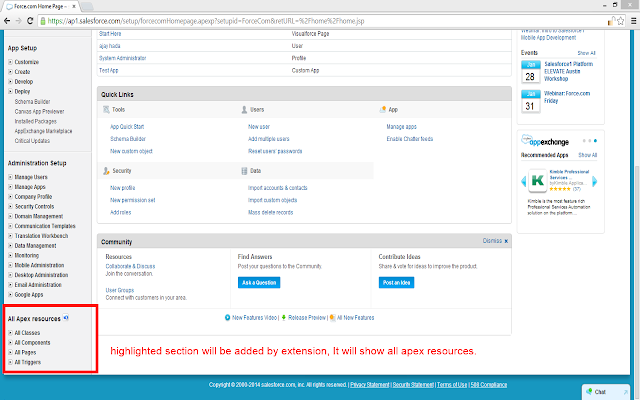Click the Release Preview download icon
The width and height of the screenshot is (640, 400).
tap(284, 318)
